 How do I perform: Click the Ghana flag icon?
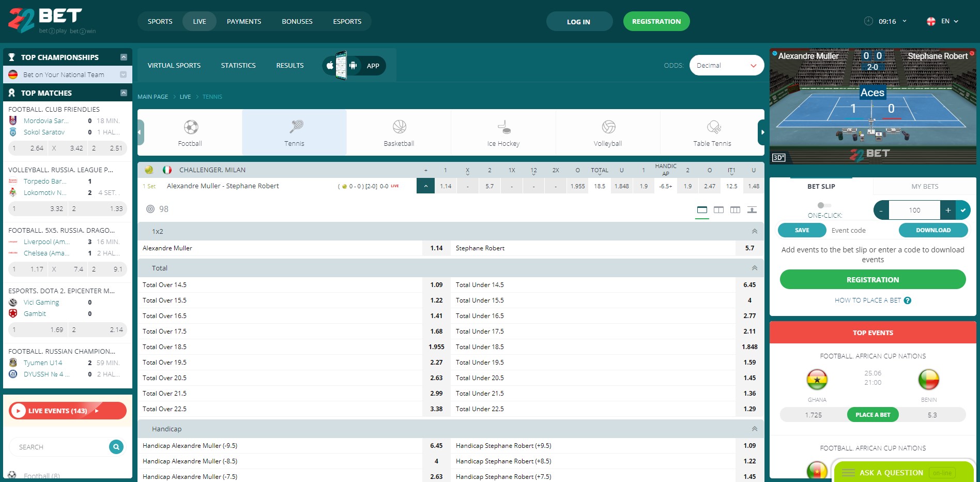817,380
